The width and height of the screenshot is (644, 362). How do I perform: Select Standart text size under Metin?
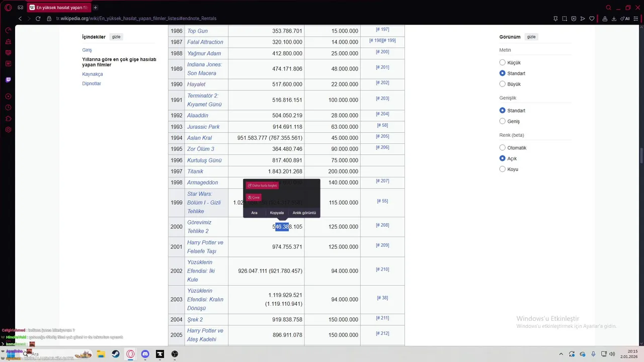pos(502,73)
